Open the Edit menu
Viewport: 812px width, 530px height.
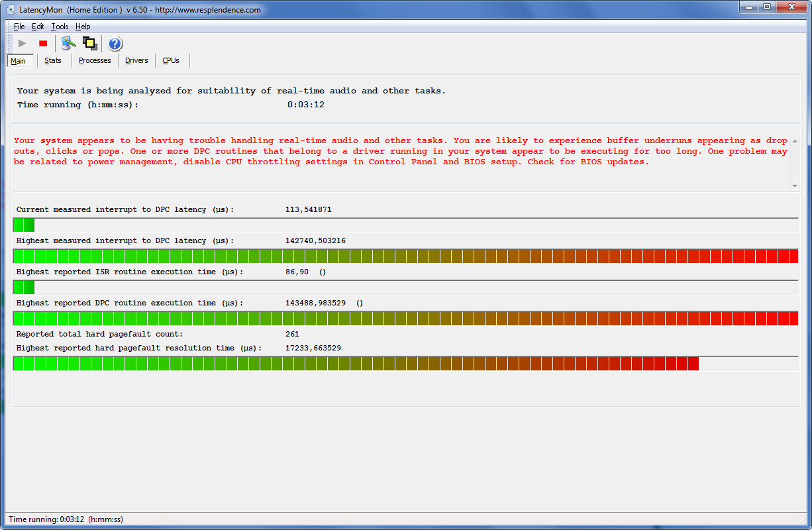tap(38, 26)
